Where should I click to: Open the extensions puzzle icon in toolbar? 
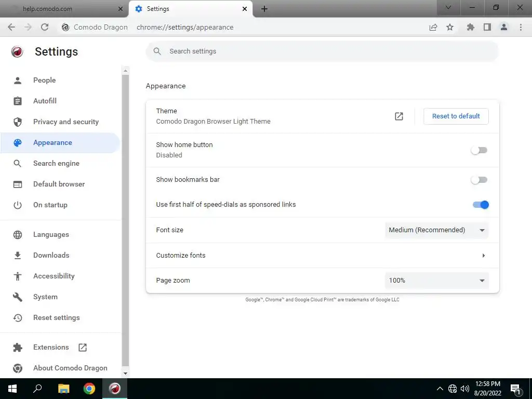[x=471, y=27]
